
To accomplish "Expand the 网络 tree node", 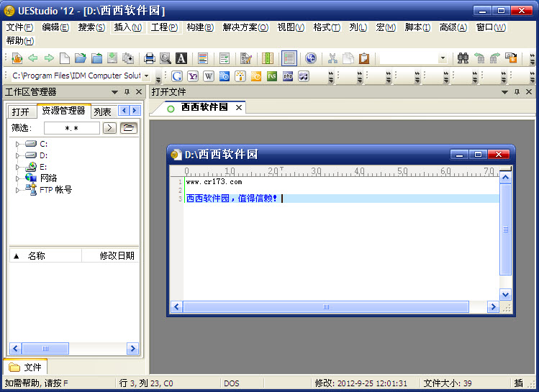I will (x=17, y=178).
